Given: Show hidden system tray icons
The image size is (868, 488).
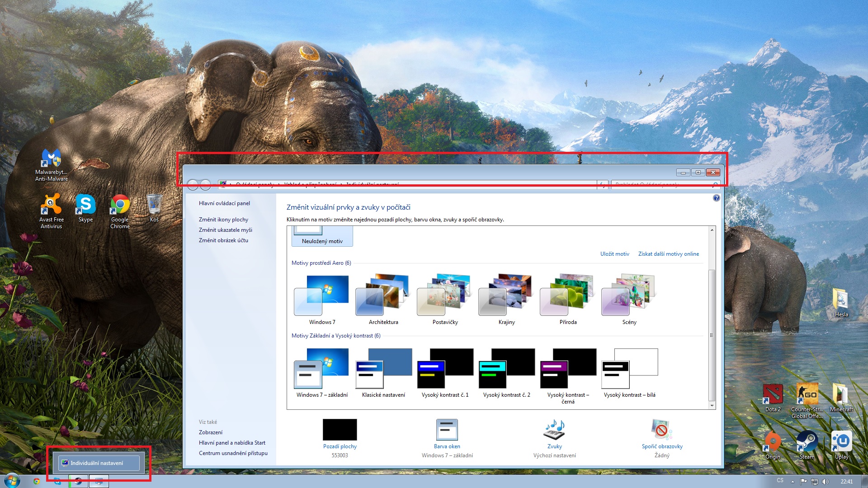Looking at the screenshot, I should 793,482.
